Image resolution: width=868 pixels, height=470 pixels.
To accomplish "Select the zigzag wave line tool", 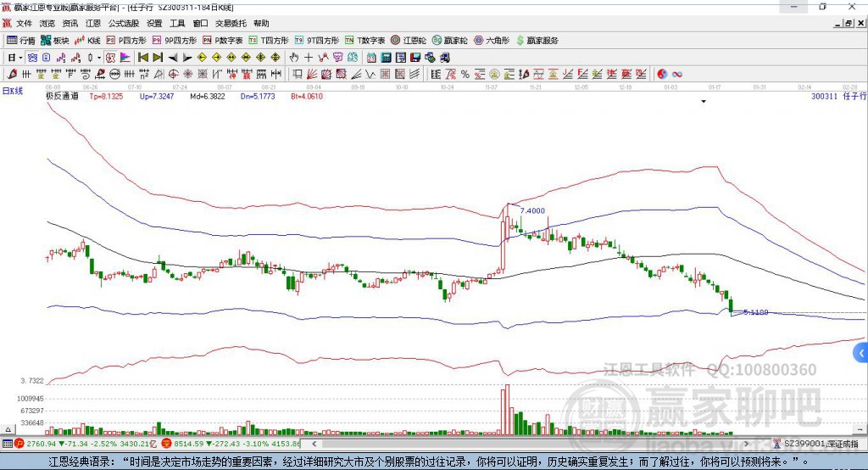I will tap(370, 75).
